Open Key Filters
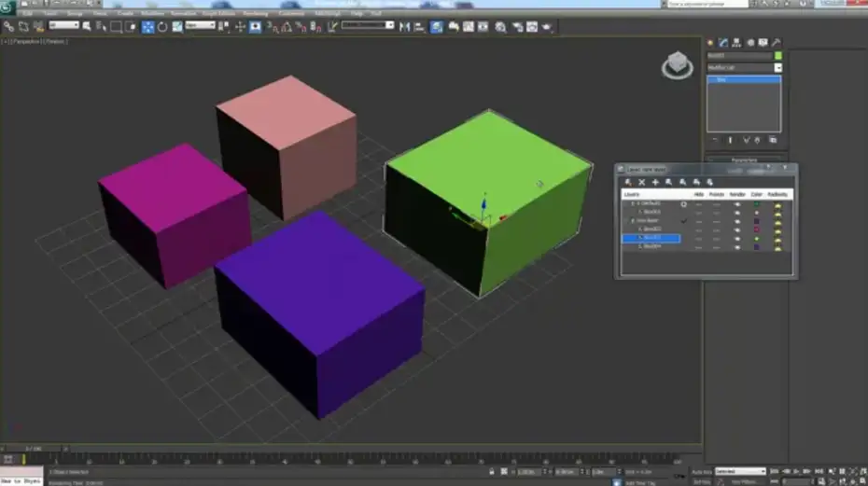The width and height of the screenshot is (868, 486). pos(744,481)
